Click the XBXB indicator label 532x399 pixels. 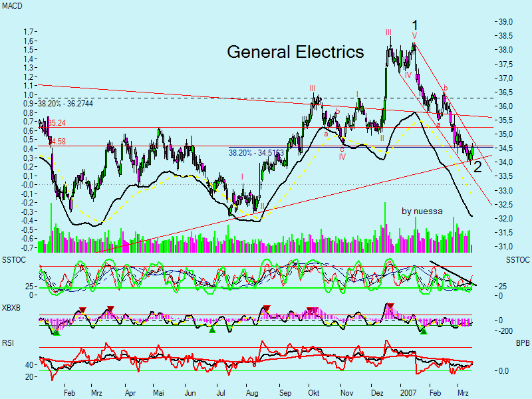[x=11, y=308]
